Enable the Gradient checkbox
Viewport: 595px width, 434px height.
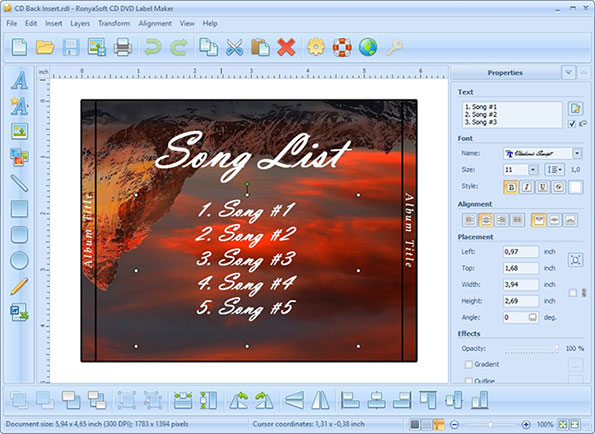click(469, 364)
